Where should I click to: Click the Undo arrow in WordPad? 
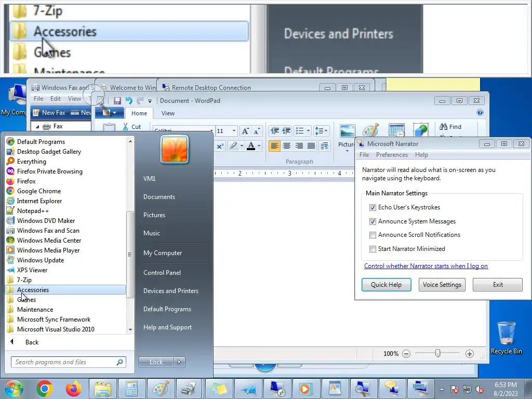[x=129, y=101]
